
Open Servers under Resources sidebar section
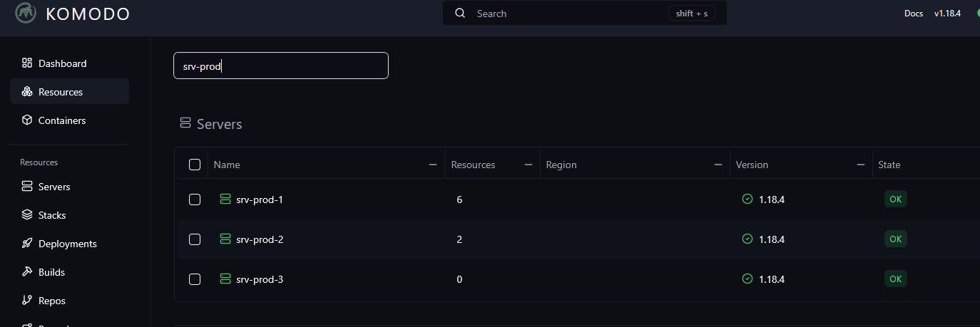69,187
